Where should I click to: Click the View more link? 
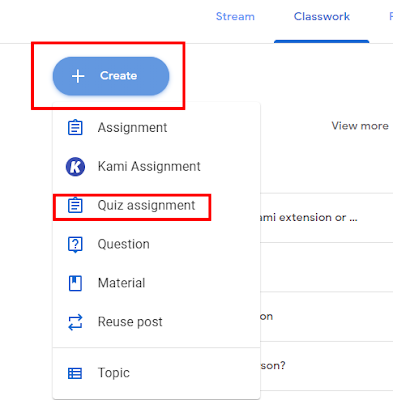click(x=360, y=126)
